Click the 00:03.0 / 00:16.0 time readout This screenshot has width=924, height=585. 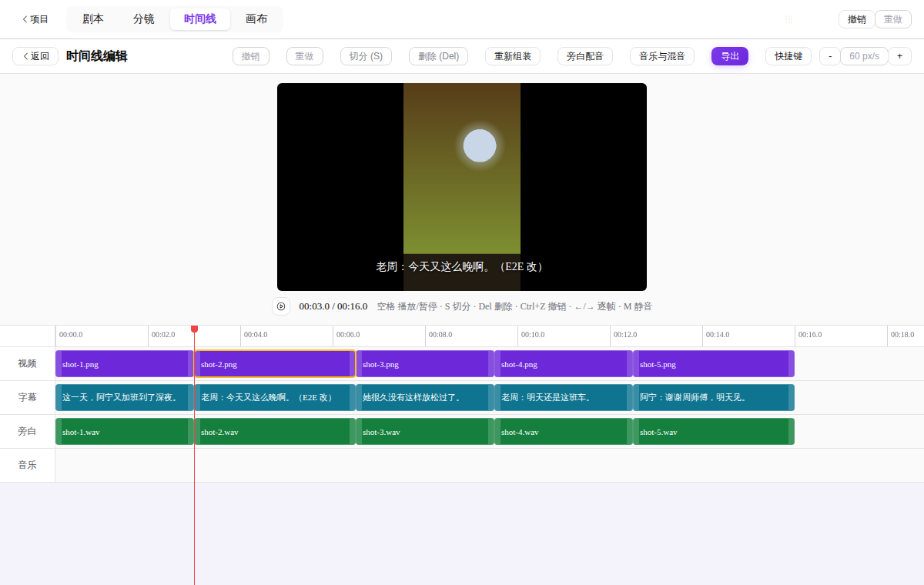click(333, 306)
